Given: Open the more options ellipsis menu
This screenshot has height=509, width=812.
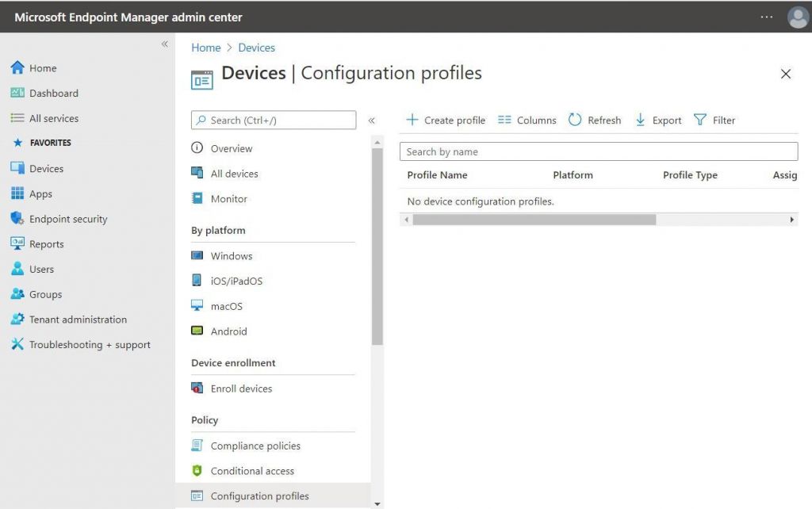Looking at the screenshot, I should click(766, 16).
